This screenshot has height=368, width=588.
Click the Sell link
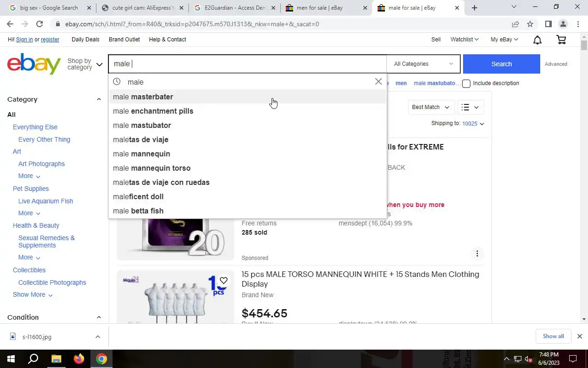click(x=436, y=40)
